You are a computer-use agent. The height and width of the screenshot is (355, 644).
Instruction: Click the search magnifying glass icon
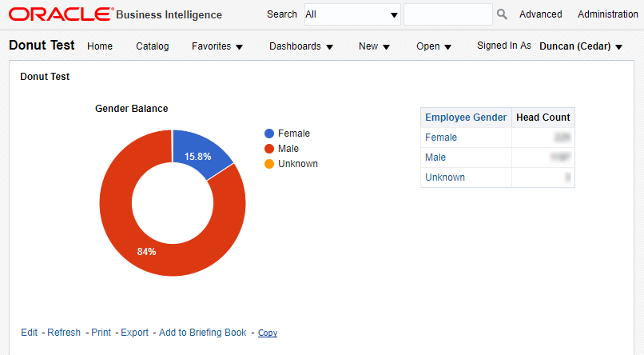(502, 14)
